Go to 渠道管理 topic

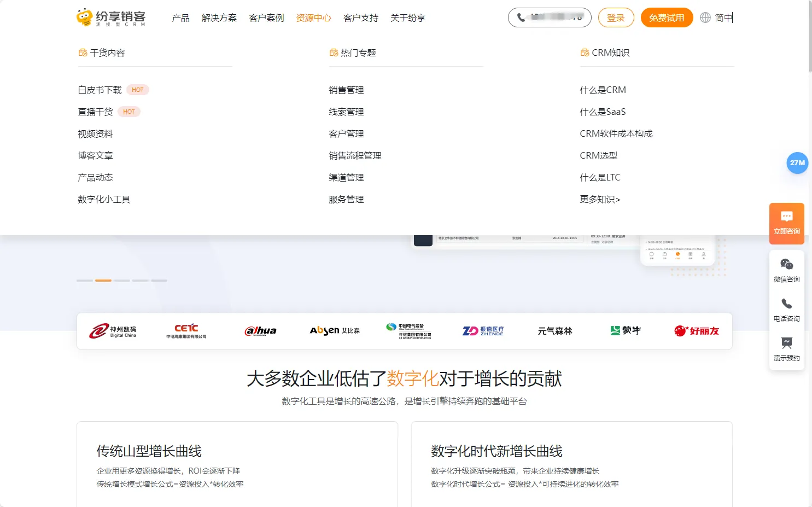point(346,177)
